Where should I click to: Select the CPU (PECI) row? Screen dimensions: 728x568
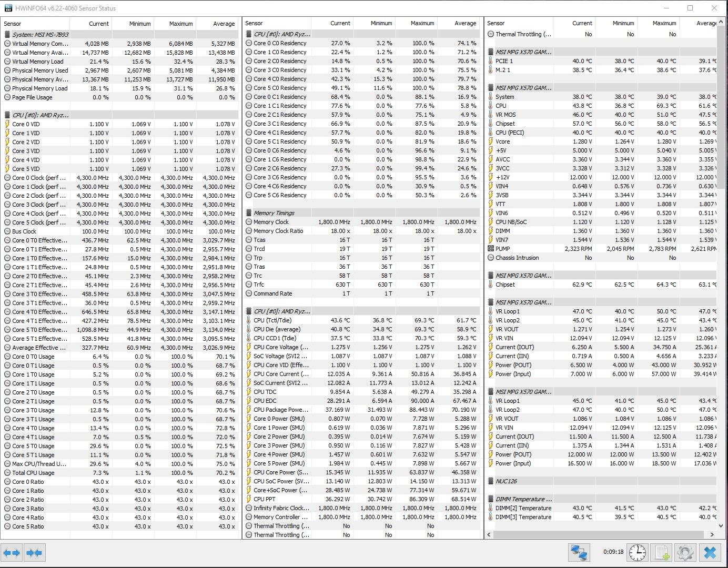601,133
